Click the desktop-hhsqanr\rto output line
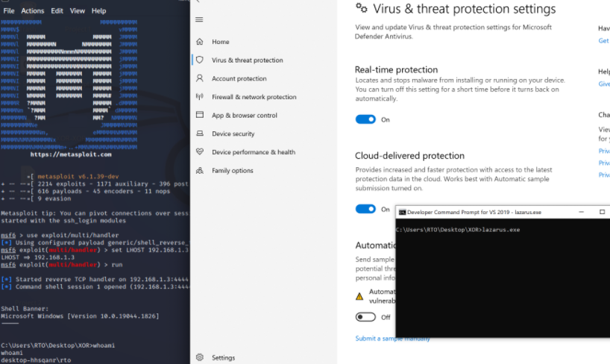Screen dimensions: 610x364 (36, 360)
